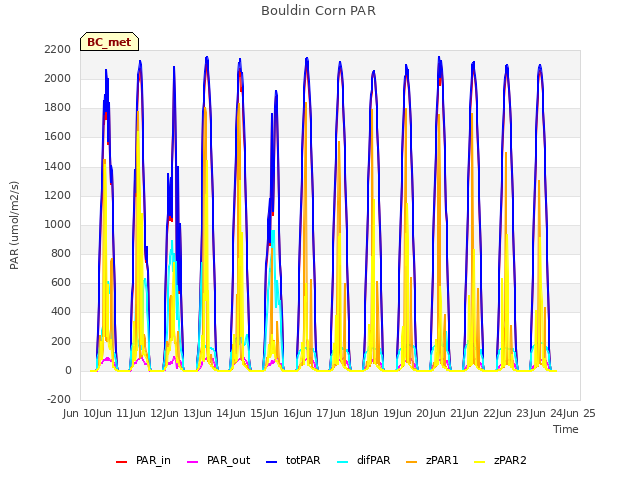Click the 600 y-axis tick label
Screen dimensions: 640x480
tap(61, 283)
